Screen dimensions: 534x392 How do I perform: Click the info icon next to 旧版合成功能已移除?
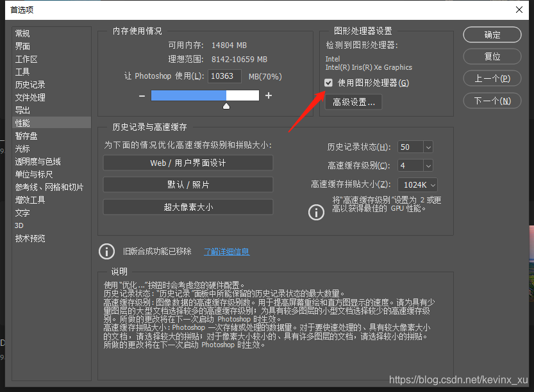106,252
